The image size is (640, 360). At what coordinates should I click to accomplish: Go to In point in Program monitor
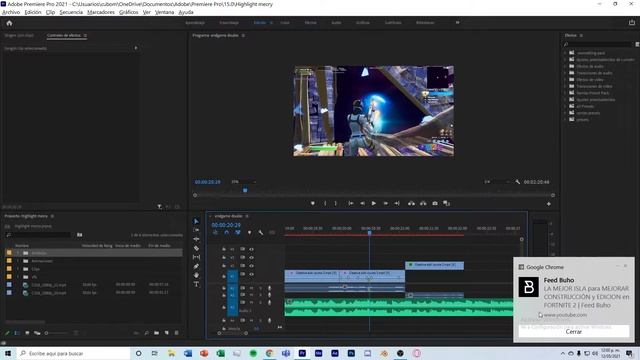pyautogui.click(x=351, y=203)
